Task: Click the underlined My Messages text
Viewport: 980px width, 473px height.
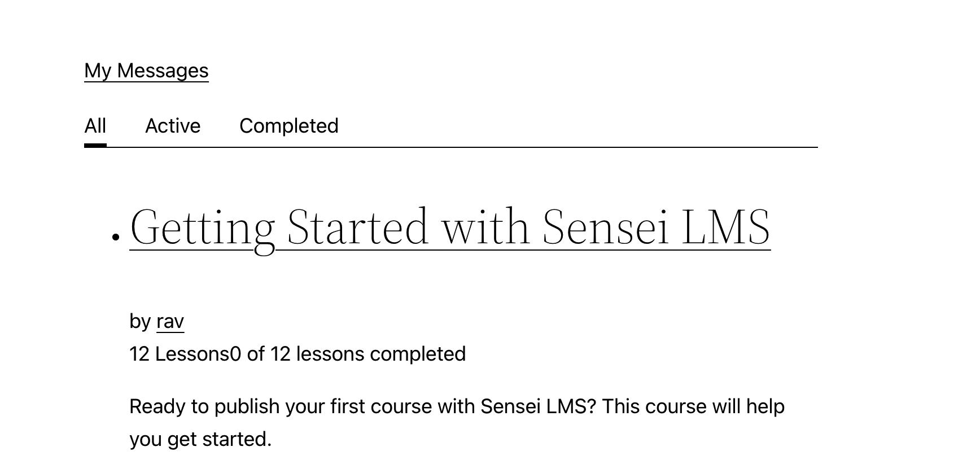Action: point(146,70)
